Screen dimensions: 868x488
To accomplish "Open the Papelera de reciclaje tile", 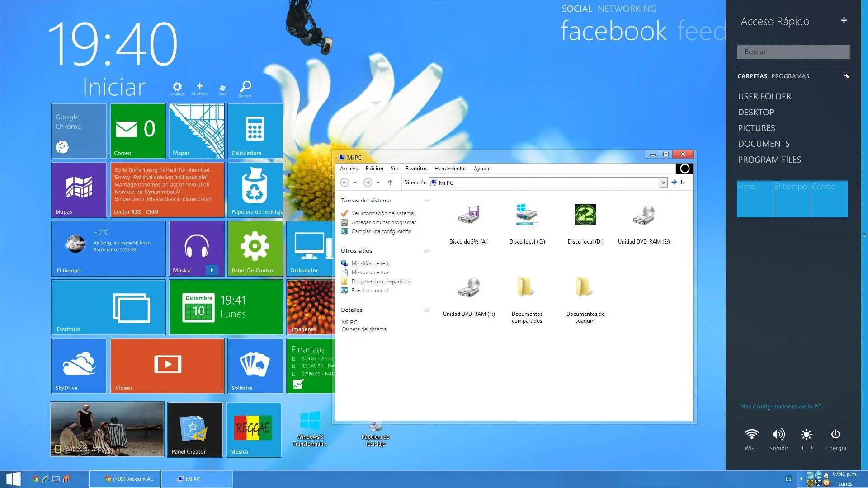I will [x=255, y=190].
